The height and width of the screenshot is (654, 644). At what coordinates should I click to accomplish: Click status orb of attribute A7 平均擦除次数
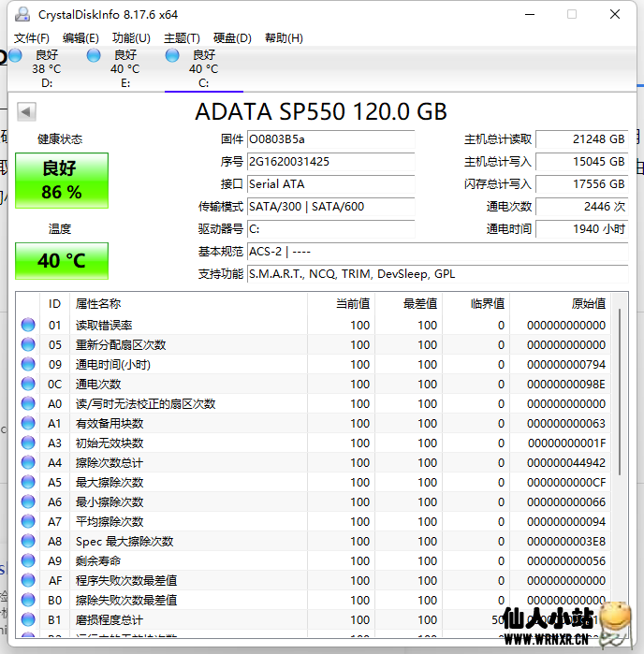28,521
